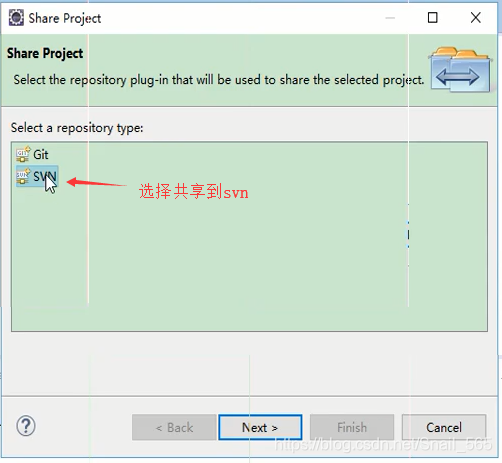Minimize the Share Project dialog
This screenshot has width=502, height=463.
[390, 18]
